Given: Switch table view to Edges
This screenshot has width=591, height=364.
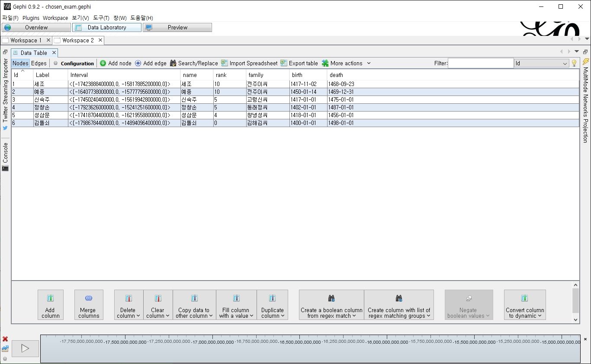Looking at the screenshot, I should [x=39, y=63].
